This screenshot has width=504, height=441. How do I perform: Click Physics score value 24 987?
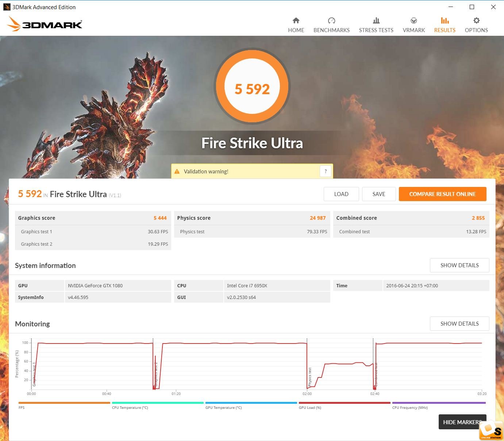click(318, 218)
